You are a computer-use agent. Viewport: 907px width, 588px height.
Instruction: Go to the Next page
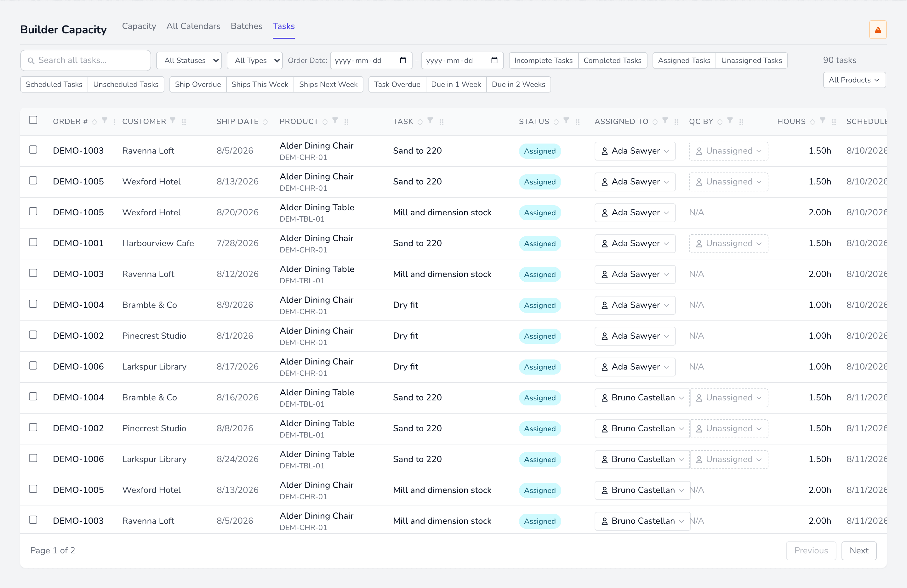point(859,551)
